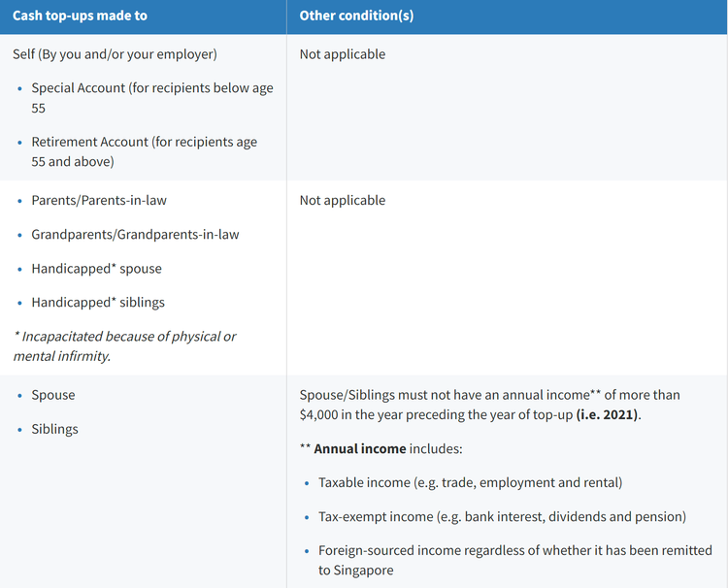Screen dimensions: 728x588
Task: Select the Grandparents/Grandparents-in-law bullet item
Action: 135,234
